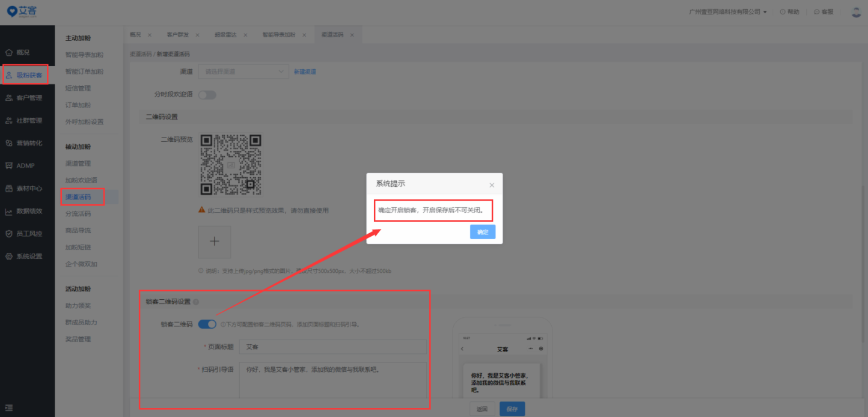Click the 客户管理 sidebar icon

9,98
